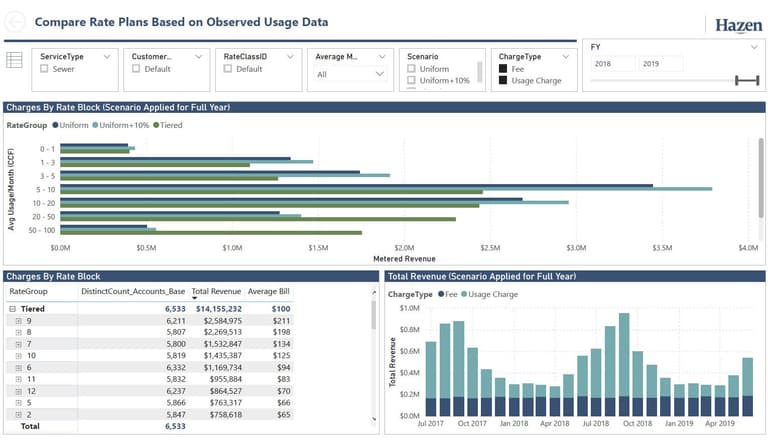Click the Uniform+10% legend marker in bar chart
Image resolution: width=768 pixels, height=447 pixels.
click(96, 126)
